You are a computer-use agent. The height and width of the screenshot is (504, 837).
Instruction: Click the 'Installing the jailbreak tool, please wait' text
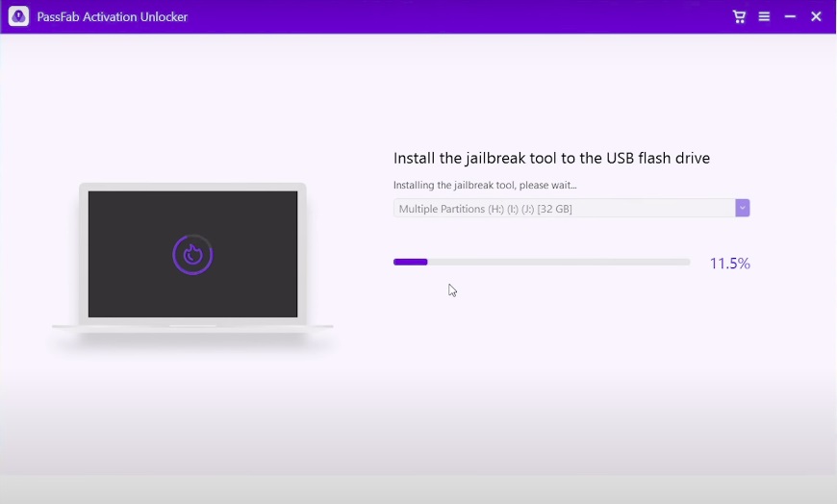click(485, 186)
